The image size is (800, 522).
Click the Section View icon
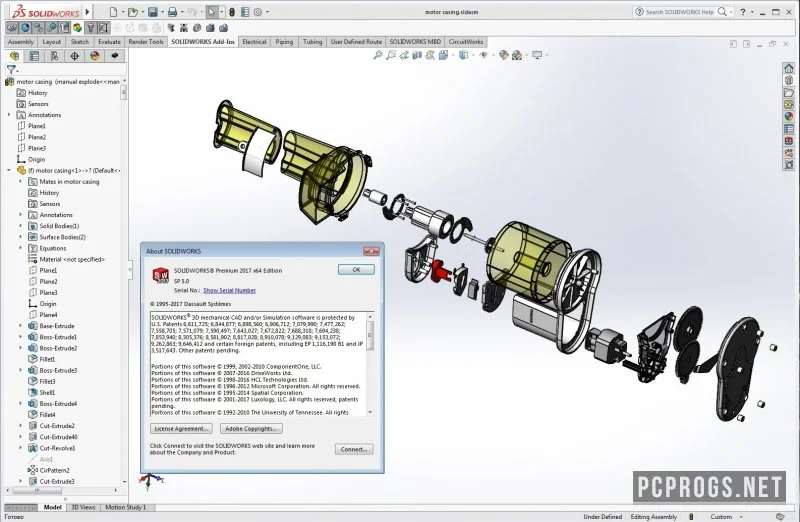[417, 55]
